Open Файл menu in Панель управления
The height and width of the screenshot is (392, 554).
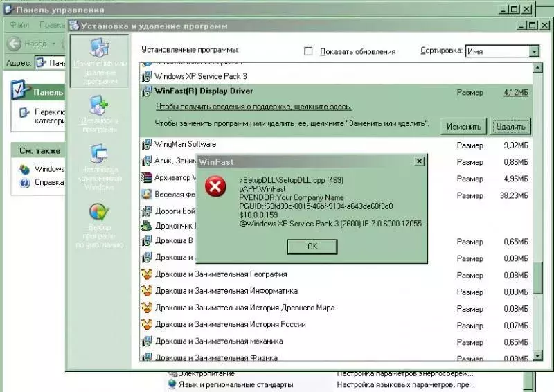tap(19, 25)
